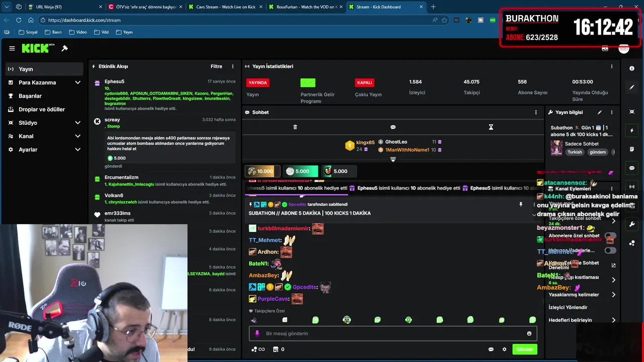644x362 pixels.
Task: Toggle the Yalnızca ifadelerle switch
Action: coord(610,250)
